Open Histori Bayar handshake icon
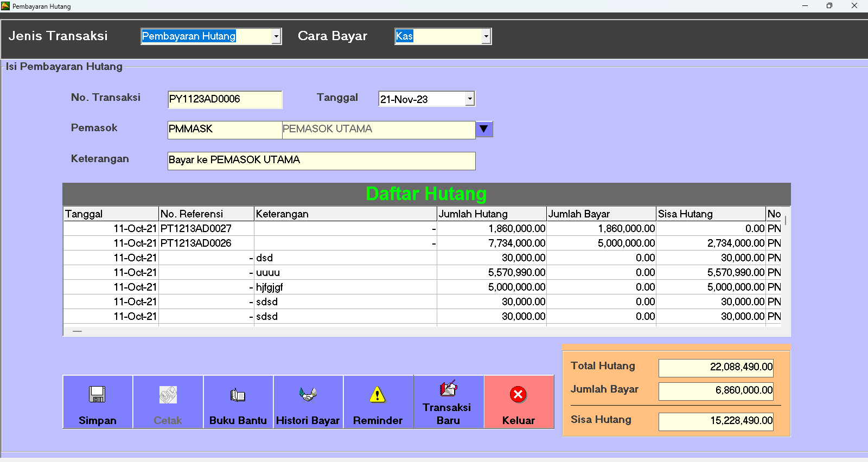Viewport: 868px width, 462px height. tap(308, 395)
